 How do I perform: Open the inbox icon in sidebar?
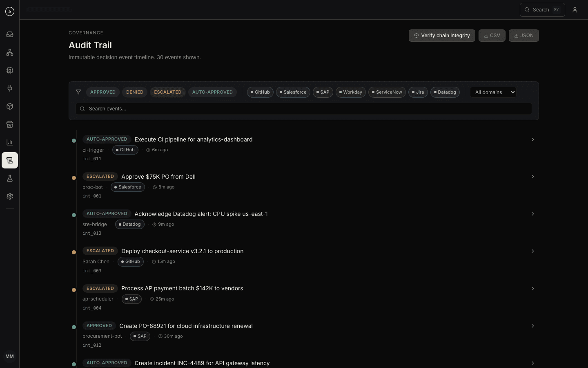coord(10,34)
